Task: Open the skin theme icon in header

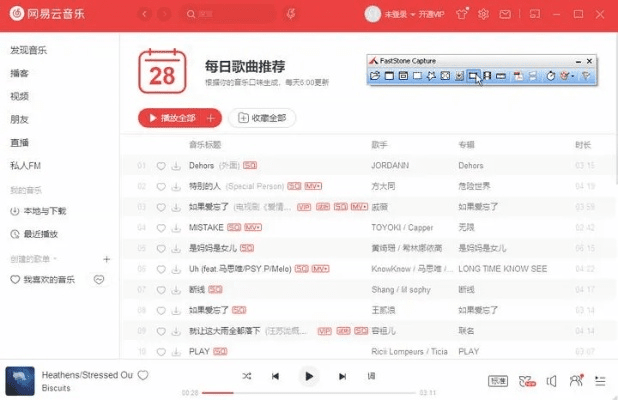Action: tap(461, 14)
